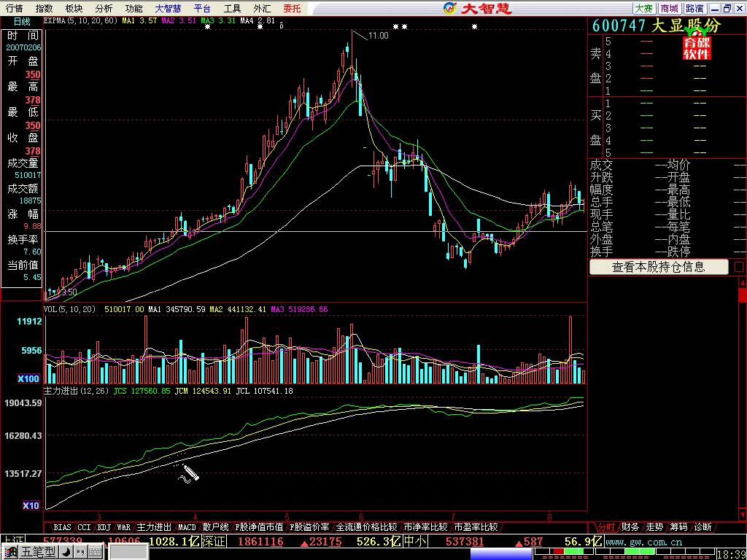Click the 中小 index in status bar

(x=415, y=542)
